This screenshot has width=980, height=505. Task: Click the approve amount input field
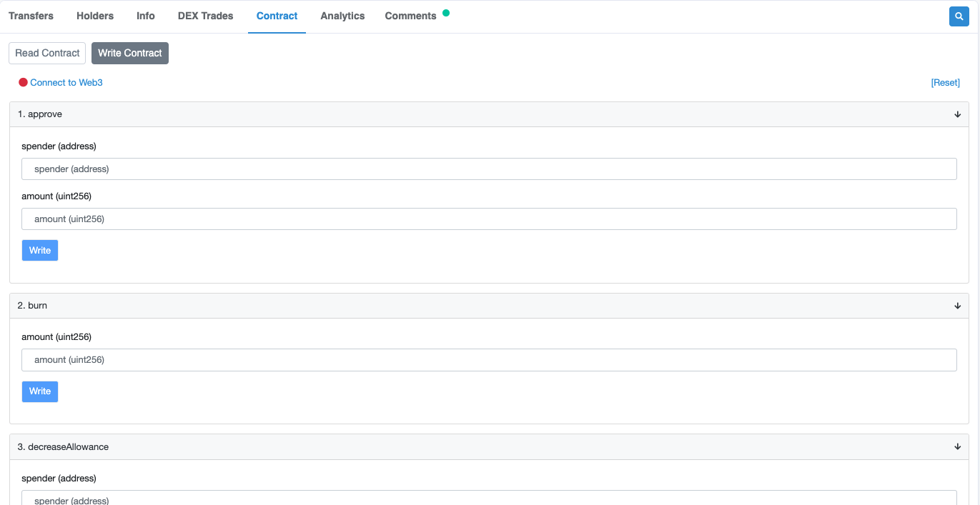489,219
